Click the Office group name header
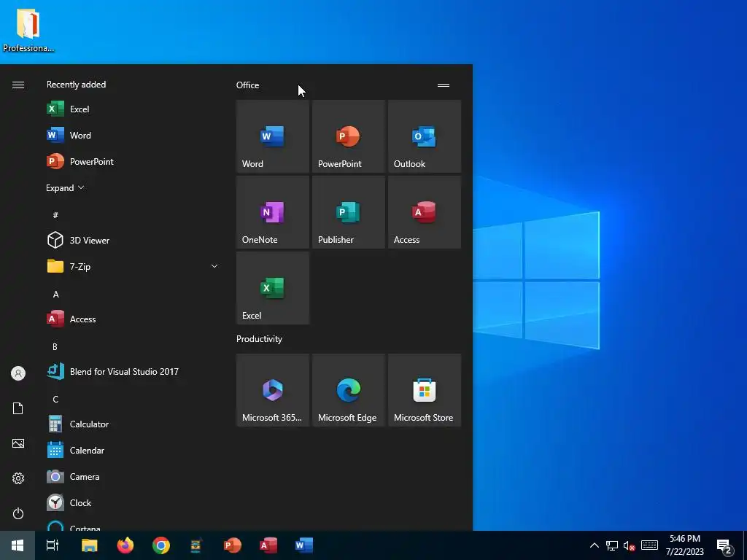The image size is (747, 560). point(248,85)
